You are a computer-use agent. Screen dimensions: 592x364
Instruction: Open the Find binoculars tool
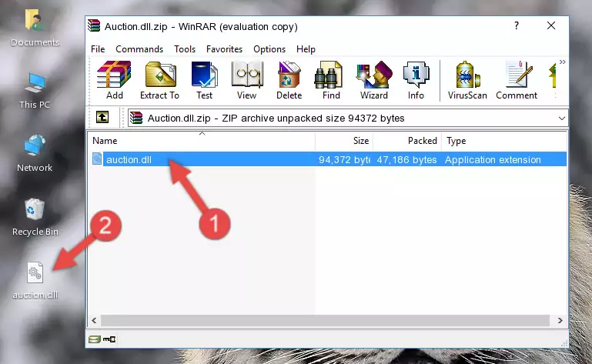[x=331, y=80]
